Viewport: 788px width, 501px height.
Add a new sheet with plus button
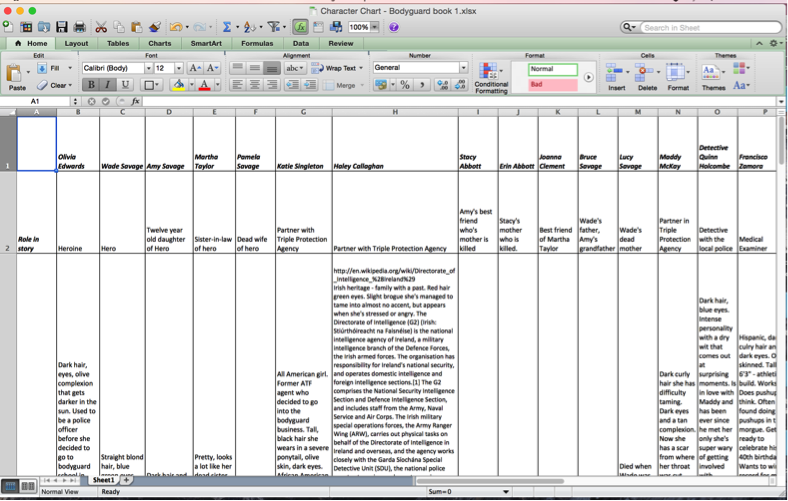[x=126, y=480]
